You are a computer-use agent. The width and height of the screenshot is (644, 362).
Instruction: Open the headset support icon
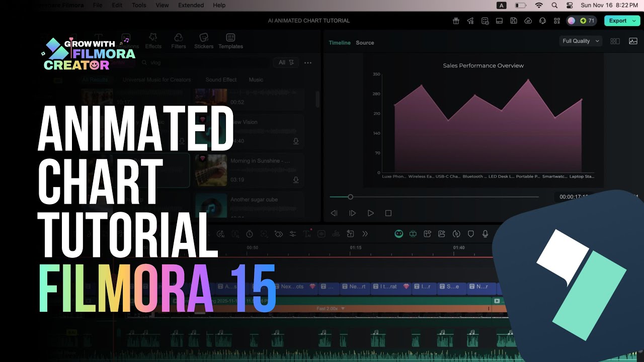point(542,21)
